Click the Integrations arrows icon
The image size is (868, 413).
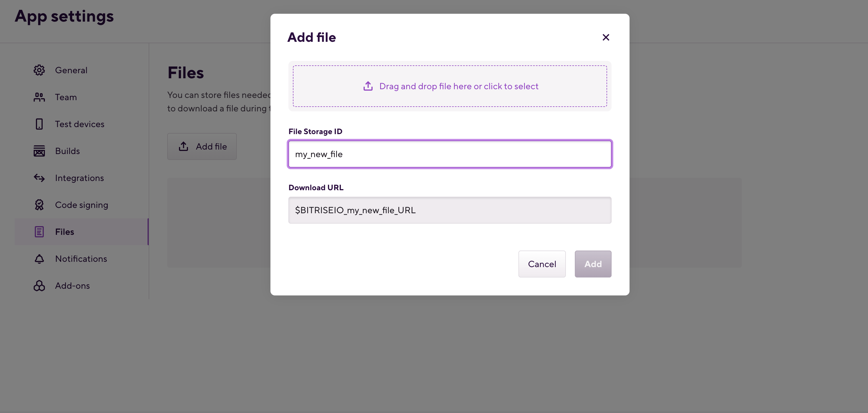[39, 178]
